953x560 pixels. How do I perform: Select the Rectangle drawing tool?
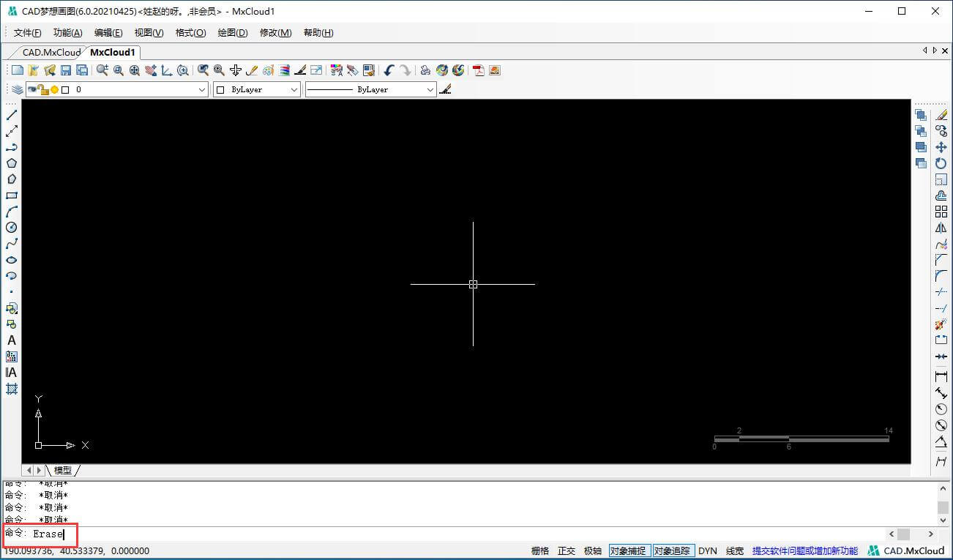[11, 195]
